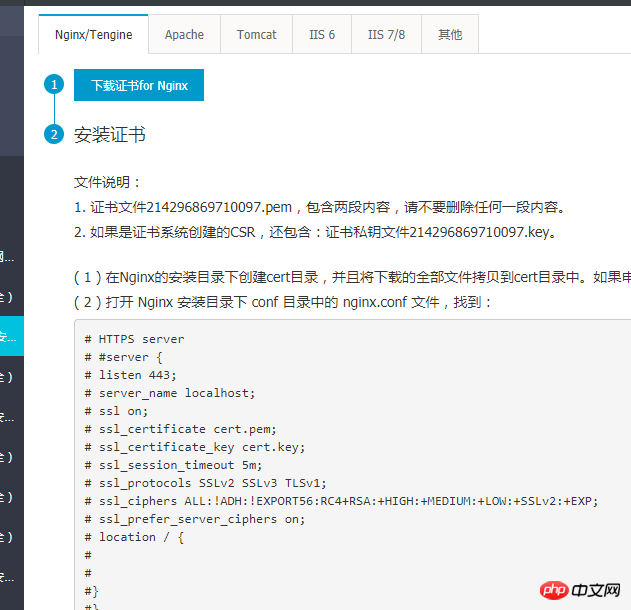Click the '# ssl on;' code line
The width and height of the screenshot is (631, 610).
116,411
